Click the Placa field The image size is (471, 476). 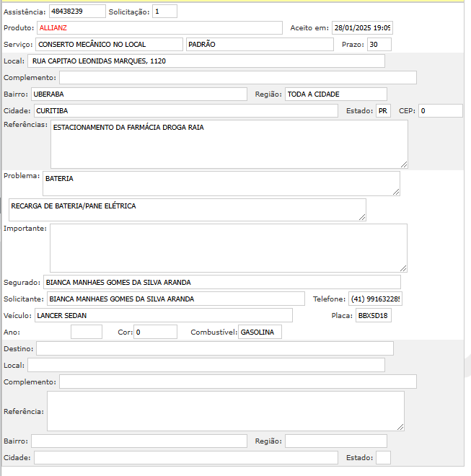coord(373,315)
